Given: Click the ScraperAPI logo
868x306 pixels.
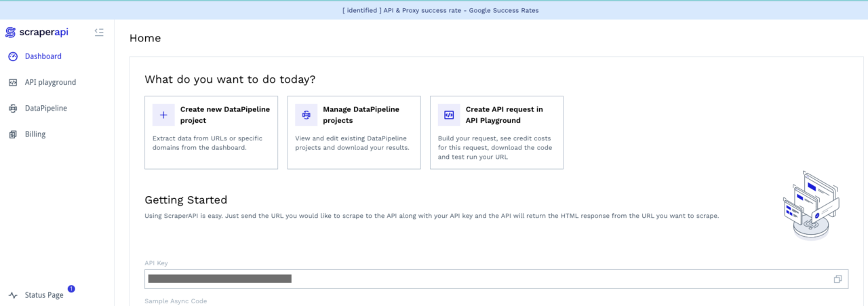Looking at the screenshot, I should tap(37, 33).
